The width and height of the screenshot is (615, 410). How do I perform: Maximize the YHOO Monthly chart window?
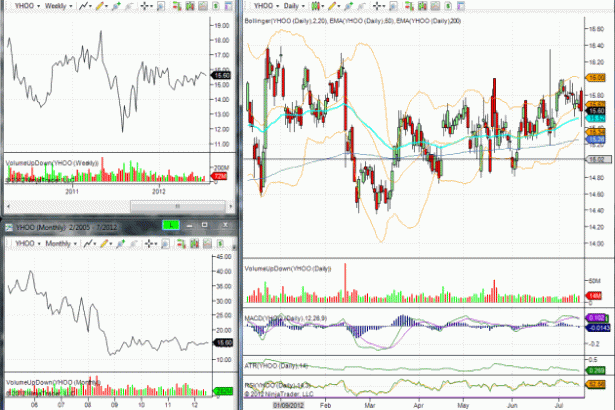[204, 225]
